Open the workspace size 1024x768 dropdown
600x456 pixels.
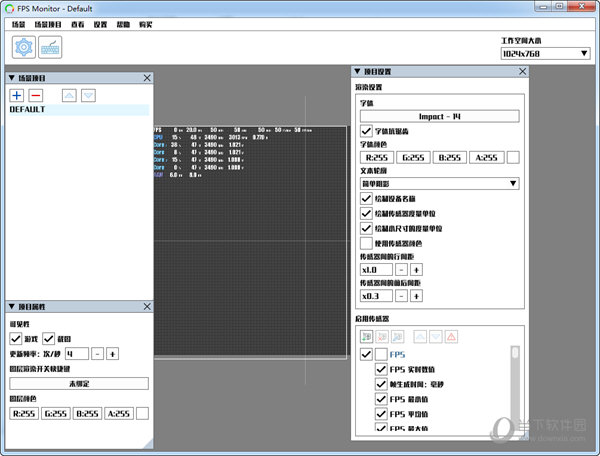(545, 54)
